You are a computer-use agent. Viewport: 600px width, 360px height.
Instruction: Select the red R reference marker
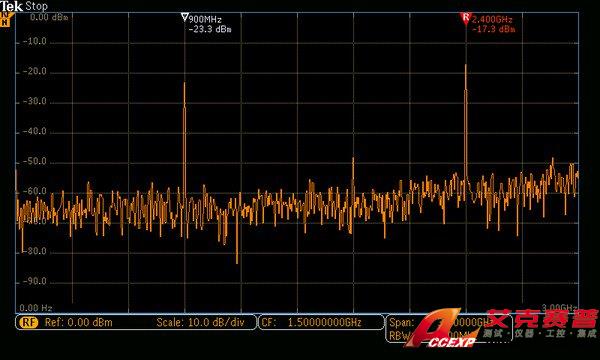(466, 18)
